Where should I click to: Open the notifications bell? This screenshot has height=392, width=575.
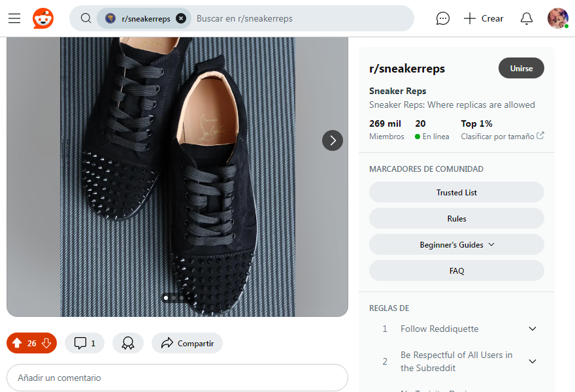[x=527, y=18]
